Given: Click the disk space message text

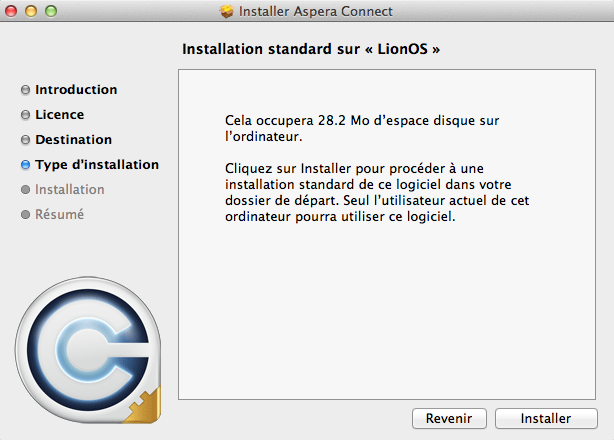Looking at the screenshot, I should tap(362, 128).
